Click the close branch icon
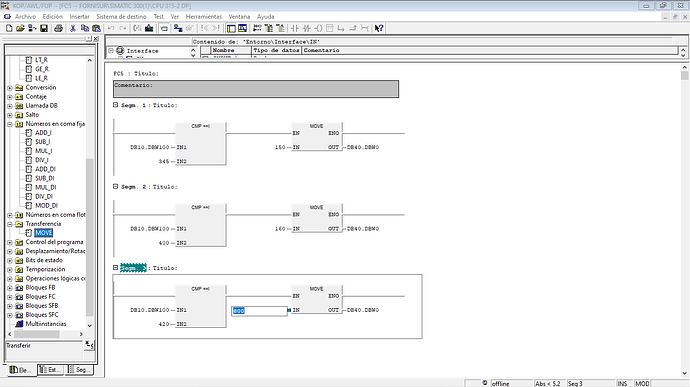 click(352, 28)
